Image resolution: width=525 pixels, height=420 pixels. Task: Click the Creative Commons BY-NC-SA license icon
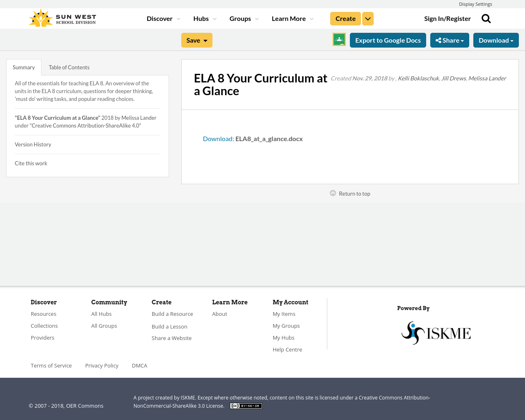pyautogui.click(x=246, y=405)
